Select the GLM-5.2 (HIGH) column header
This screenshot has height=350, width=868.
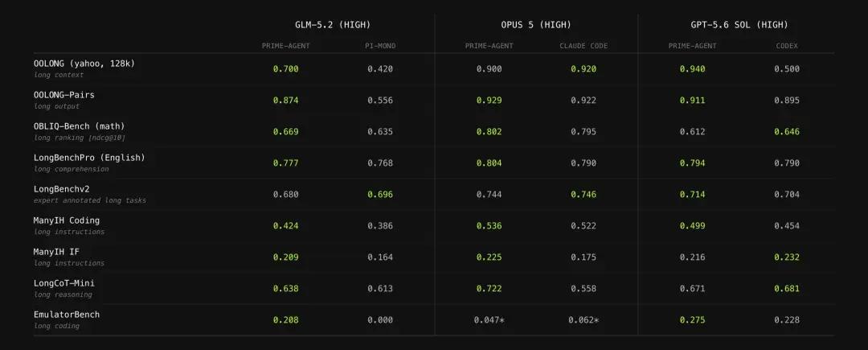click(x=332, y=25)
